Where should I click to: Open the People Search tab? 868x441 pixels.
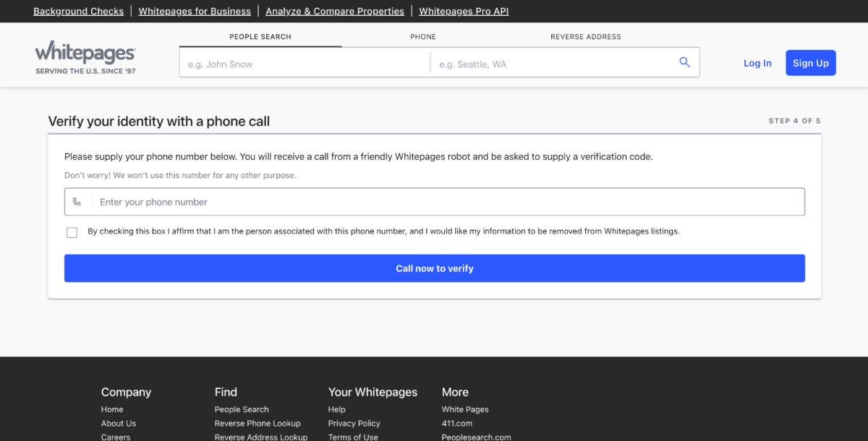(x=260, y=37)
